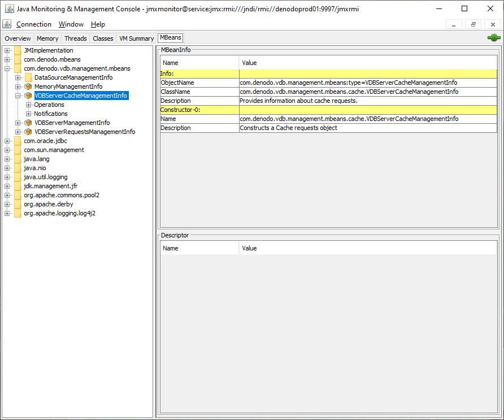The height and width of the screenshot is (420, 504).
Task: Open the Connection menu
Action: (x=34, y=24)
